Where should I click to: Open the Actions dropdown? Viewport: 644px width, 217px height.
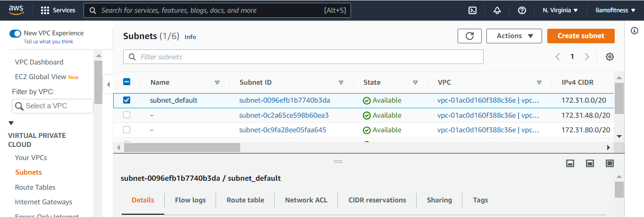click(x=514, y=36)
